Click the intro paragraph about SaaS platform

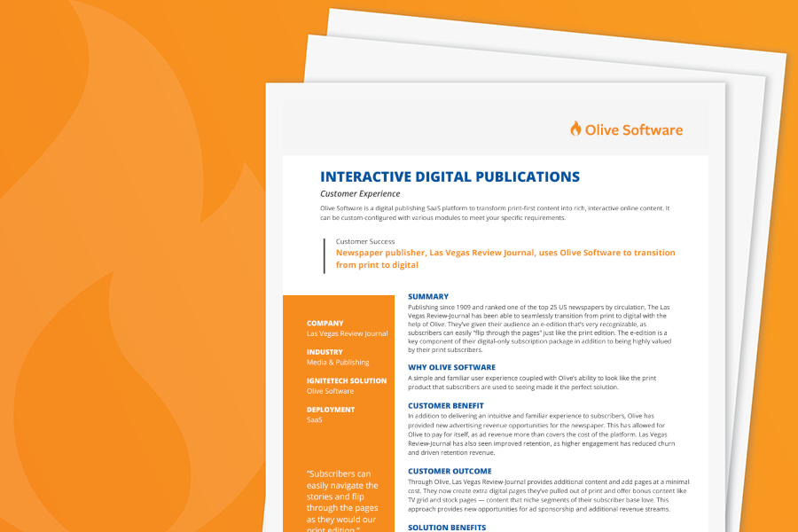(x=495, y=213)
